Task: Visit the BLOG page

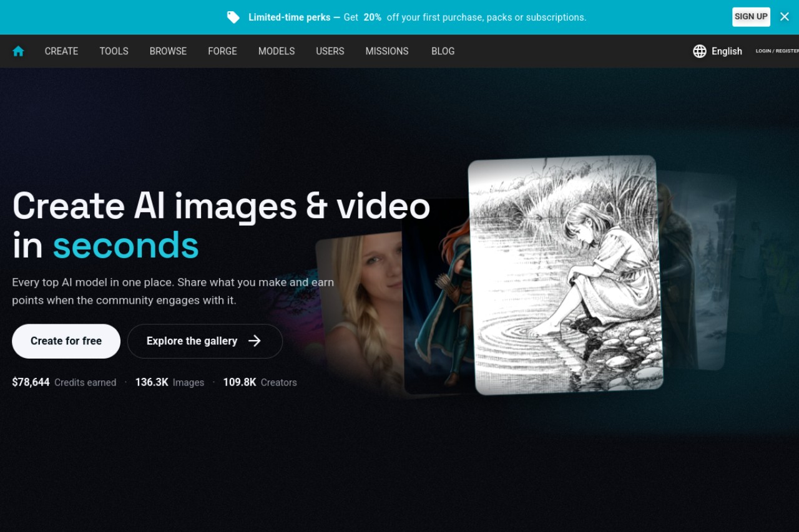Action: click(443, 51)
